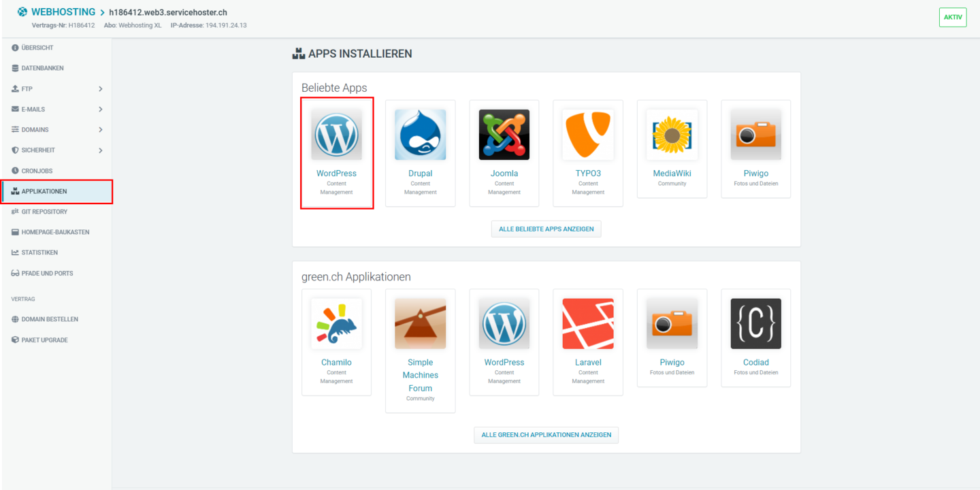This screenshot has width=980, height=490.
Task: Click Alle beliebte Apps anzeigen button
Action: 546,229
